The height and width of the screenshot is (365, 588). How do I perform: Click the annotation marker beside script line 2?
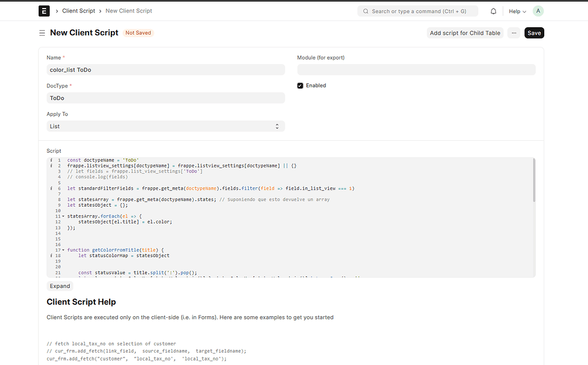(x=50, y=166)
